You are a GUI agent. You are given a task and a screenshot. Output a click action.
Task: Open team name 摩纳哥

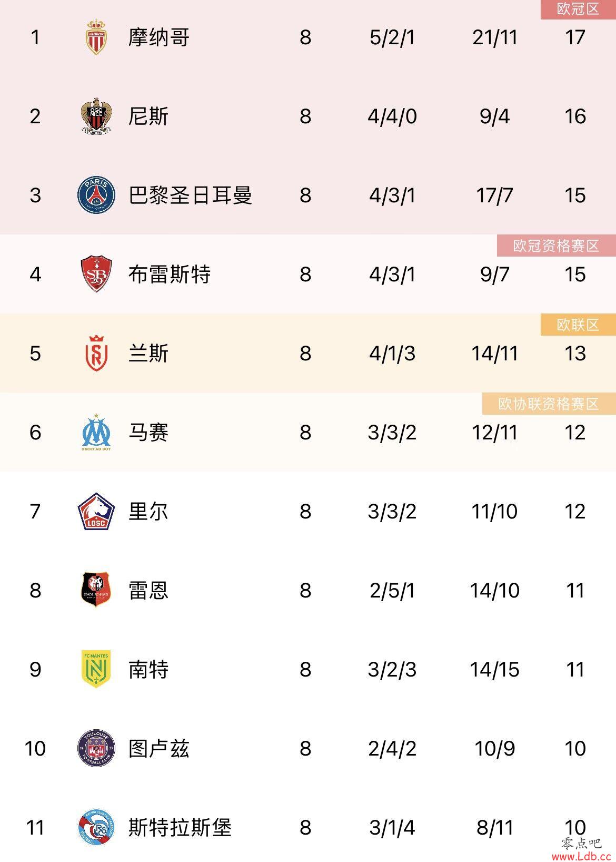click(x=159, y=37)
